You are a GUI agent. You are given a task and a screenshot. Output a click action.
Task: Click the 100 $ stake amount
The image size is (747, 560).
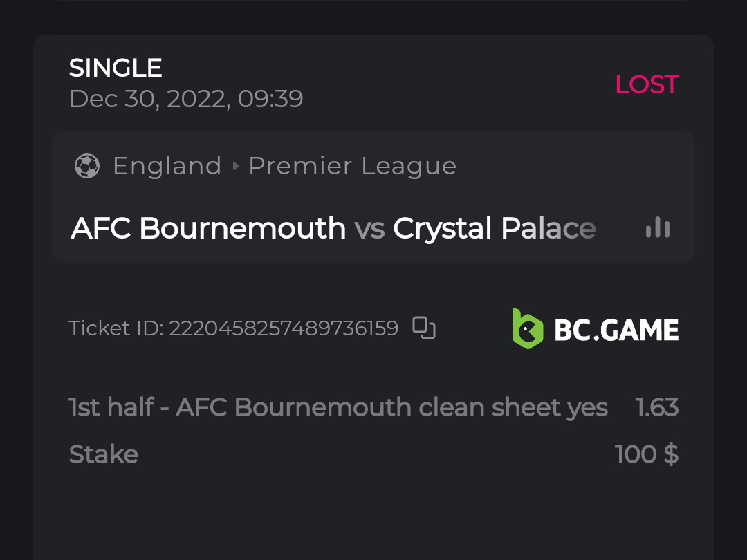pyautogui.click(x=646, y=454)
